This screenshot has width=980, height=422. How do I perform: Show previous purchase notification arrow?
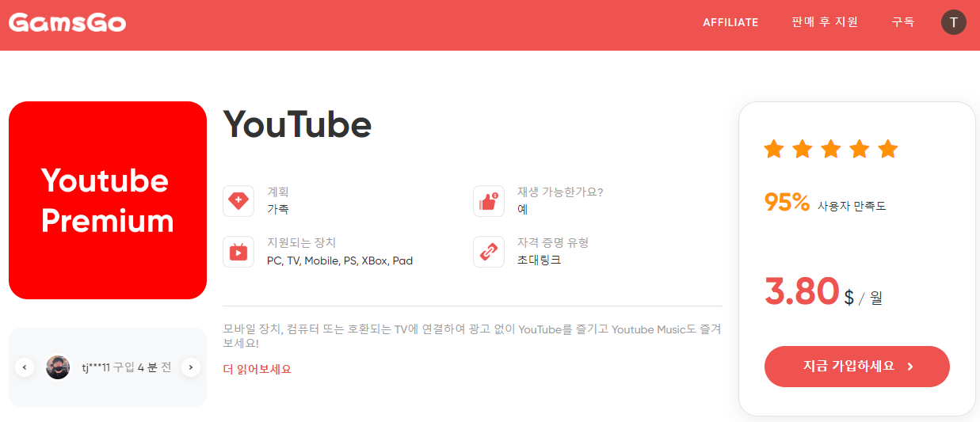pos(25,367)
